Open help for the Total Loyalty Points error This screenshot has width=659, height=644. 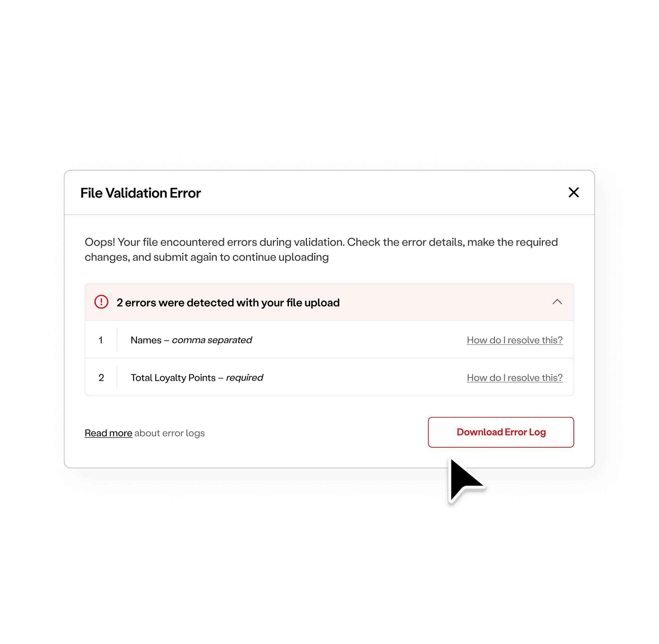point(515,377)
